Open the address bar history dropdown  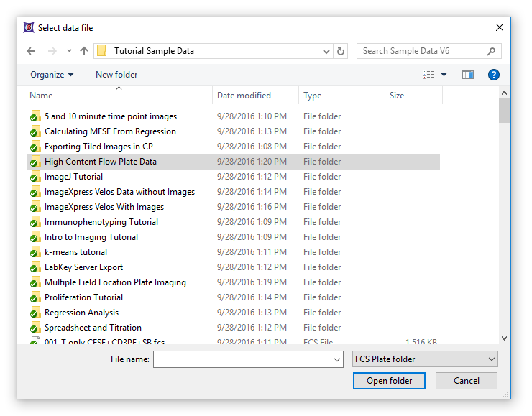pos(326,51)
